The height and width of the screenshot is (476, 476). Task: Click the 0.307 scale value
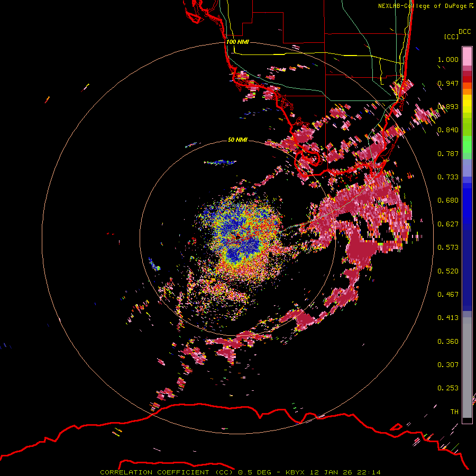pos(448,364)
